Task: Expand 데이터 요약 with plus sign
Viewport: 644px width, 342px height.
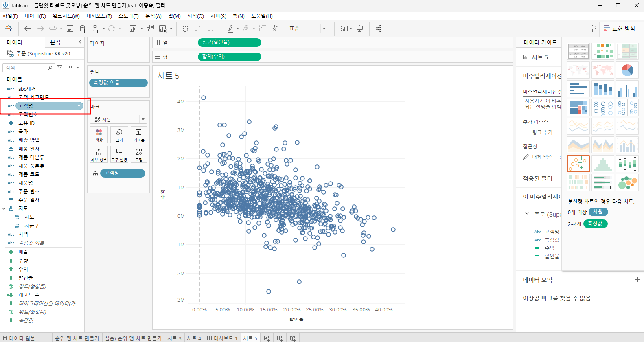Action: tap(637, 280)
